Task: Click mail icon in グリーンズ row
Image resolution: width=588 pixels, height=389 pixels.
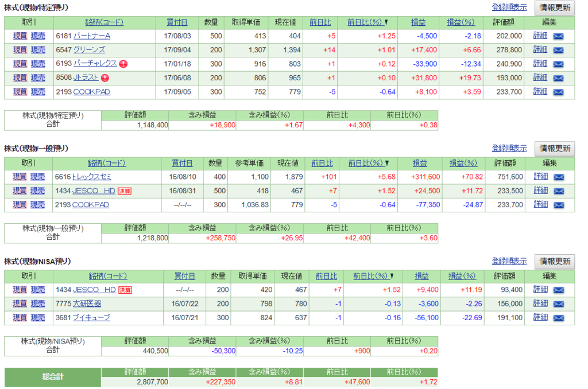Action: [558, 50]
